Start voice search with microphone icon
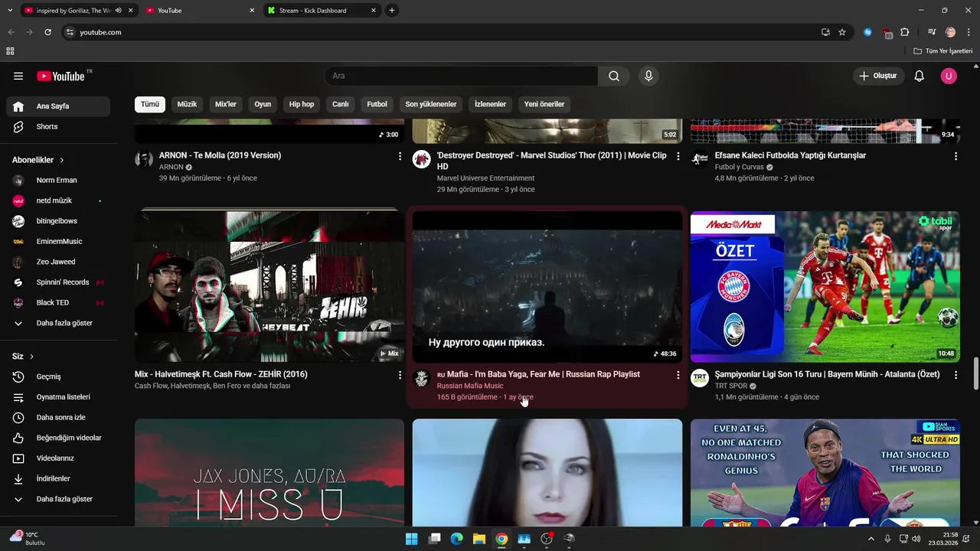The width and height of the screenshot is (980, 551). pyautogui.click(x=648, y=76)
